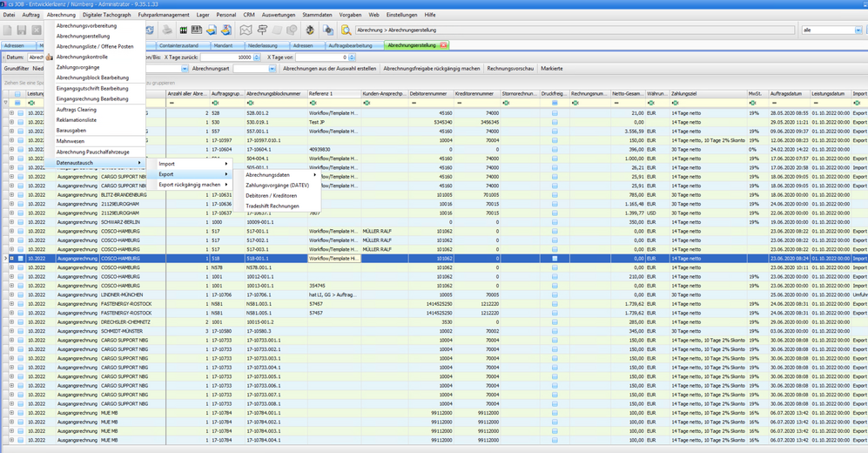Image resolution: width=868 pixels, height=453 pixels.
Task: Toggle Druckfreigabe checkbox in row 17-10706.1
Action: click(x=555, y=294)
